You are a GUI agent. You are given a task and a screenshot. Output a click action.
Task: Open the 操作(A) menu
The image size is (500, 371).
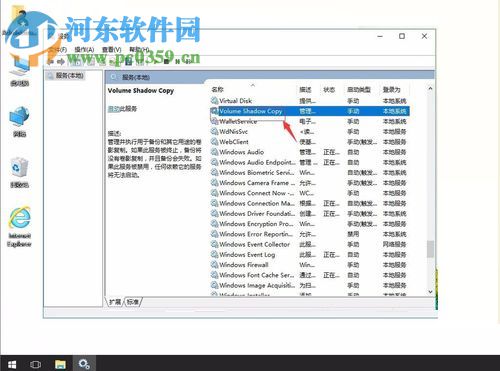point(84,50)
